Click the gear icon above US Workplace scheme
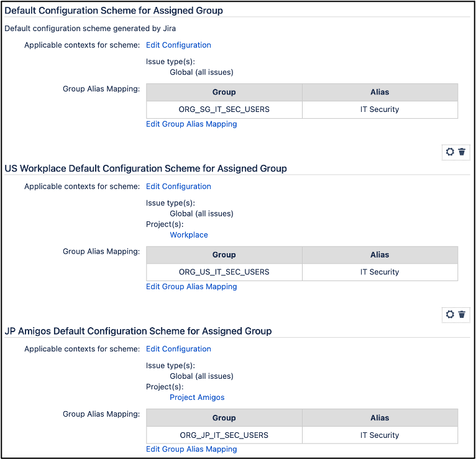This screenshot has height=459, width=476. [451, 152]
